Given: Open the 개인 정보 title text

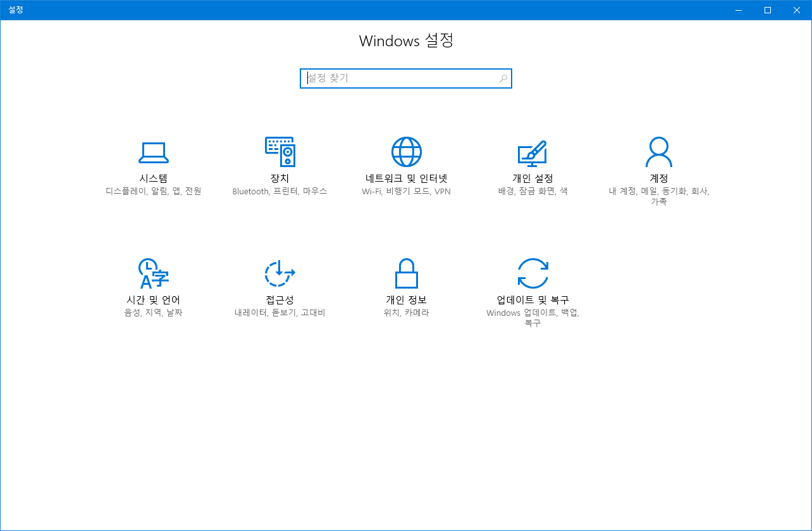Looking at the screenshot, I should click(406, 300).
